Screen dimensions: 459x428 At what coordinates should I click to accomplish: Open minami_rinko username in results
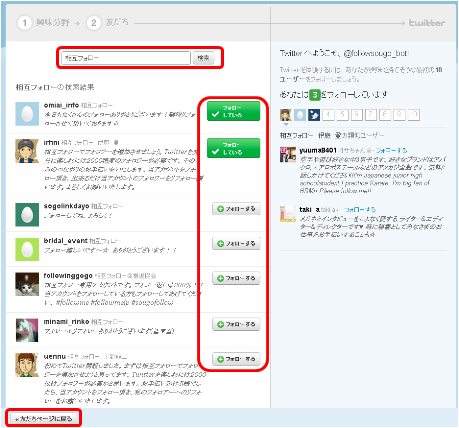pyautogui.click(x=66, y=322)
